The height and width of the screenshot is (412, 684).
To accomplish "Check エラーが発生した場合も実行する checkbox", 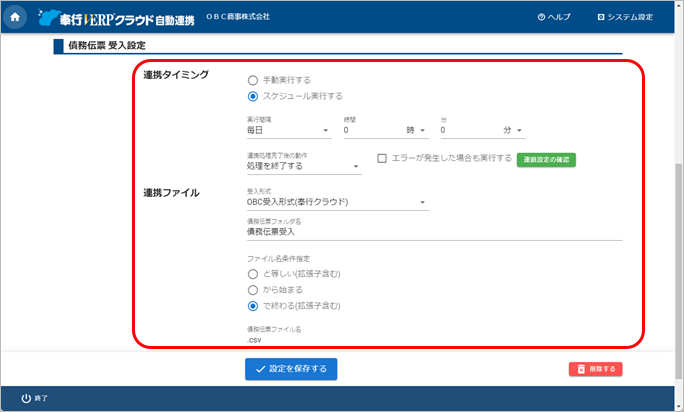I will [x=382, y=158].
